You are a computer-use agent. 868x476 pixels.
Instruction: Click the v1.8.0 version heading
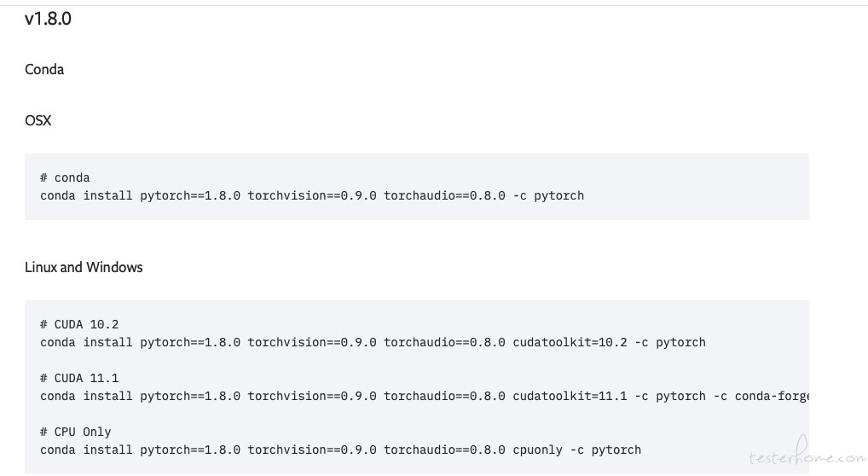(48, 18)
